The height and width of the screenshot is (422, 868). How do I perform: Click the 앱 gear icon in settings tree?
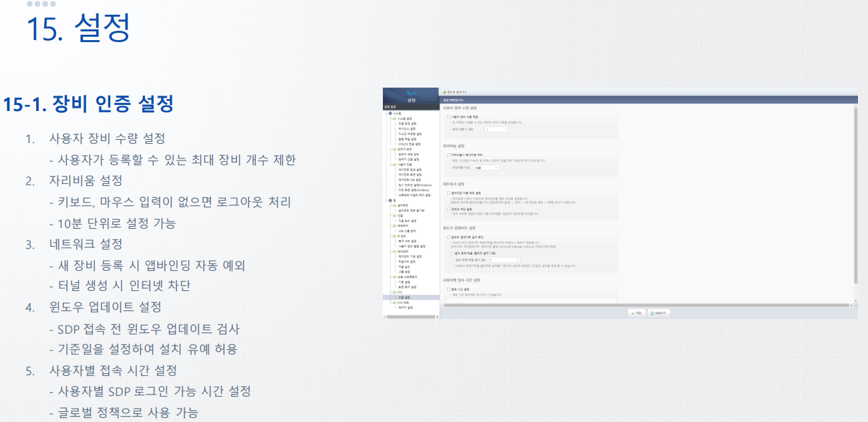(389, 200)
